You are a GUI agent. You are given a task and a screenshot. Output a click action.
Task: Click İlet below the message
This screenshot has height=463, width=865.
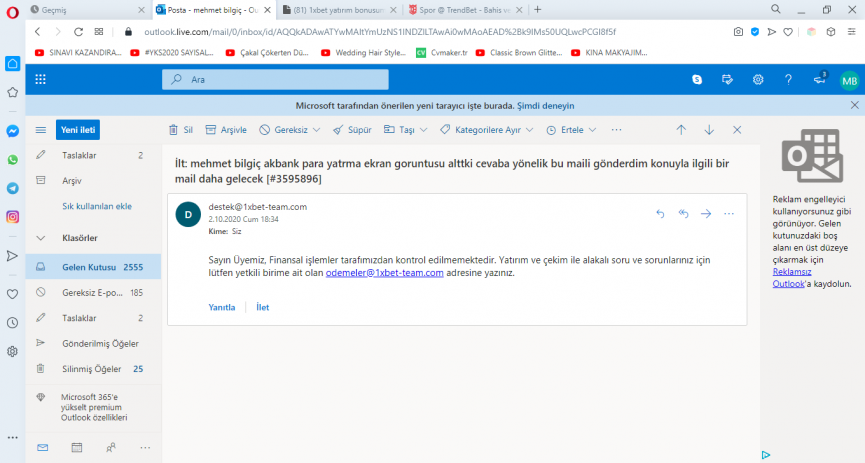click(263, 307)
